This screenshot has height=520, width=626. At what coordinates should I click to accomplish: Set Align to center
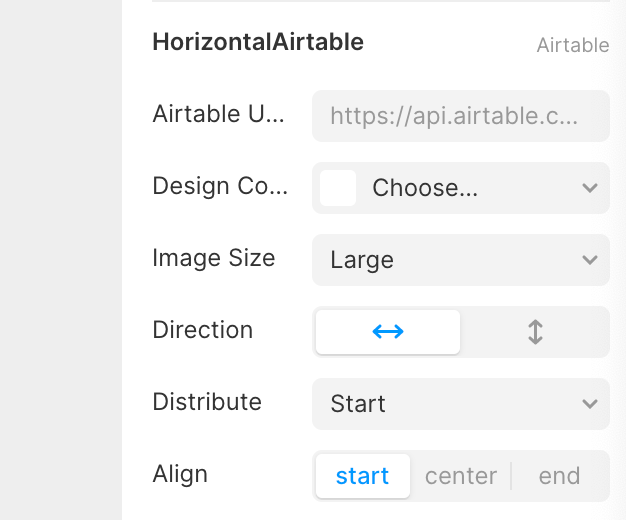(461, 476)
